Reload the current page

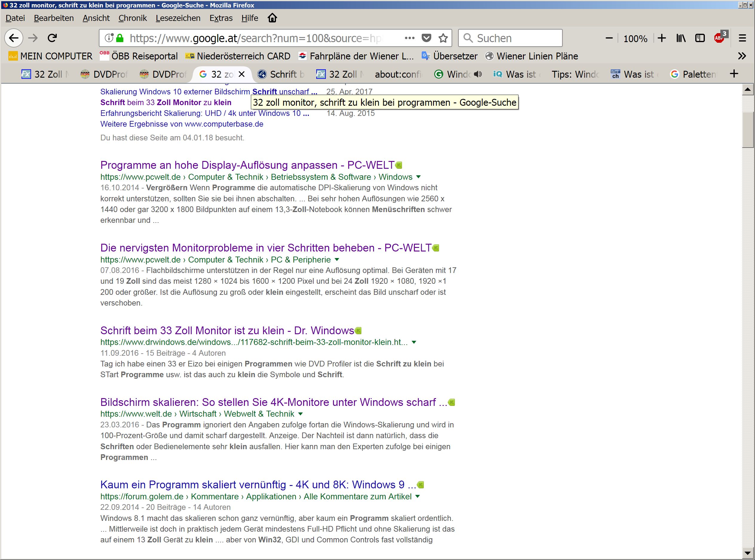(52, 38)
